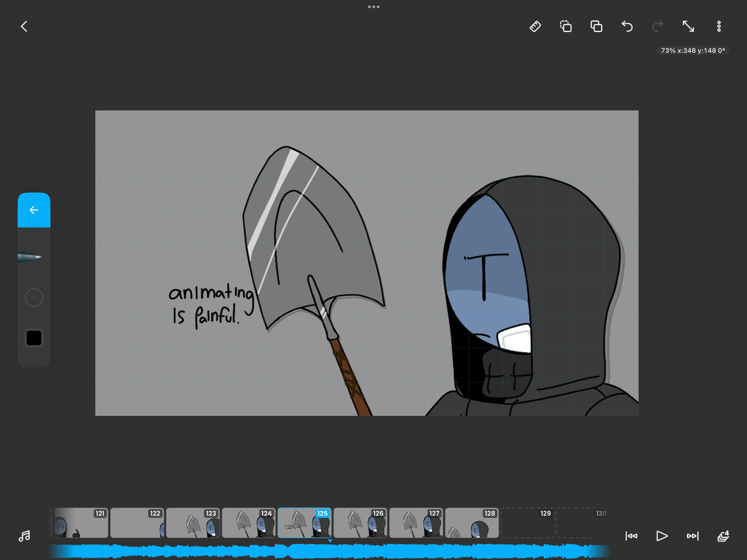The width and height of the screenshot is (747, 560).
Task: Jump to the last frame
Action: point(693,536)
